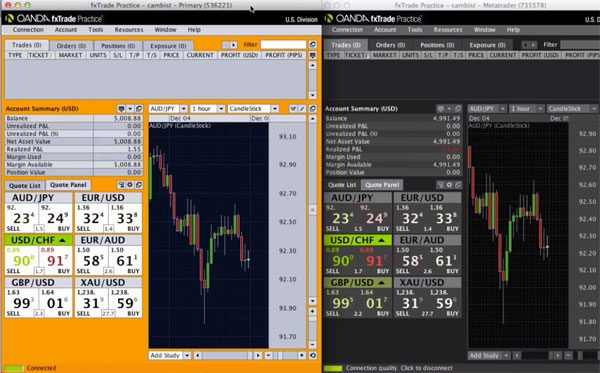Click chart crosshair tool icon in Primary window

coord(293,109)
